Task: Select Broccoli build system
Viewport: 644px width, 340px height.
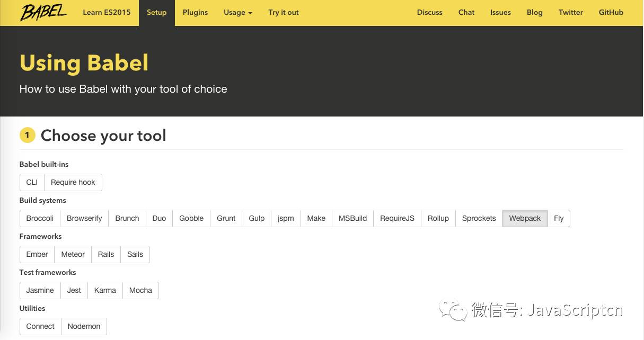Action: click(40, 218)
